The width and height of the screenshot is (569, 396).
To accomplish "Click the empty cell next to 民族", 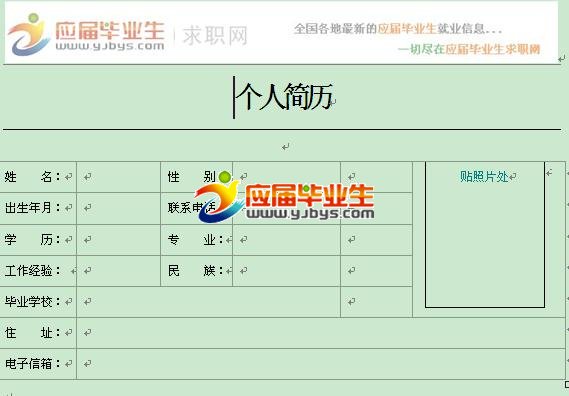I will pos(287,271).
